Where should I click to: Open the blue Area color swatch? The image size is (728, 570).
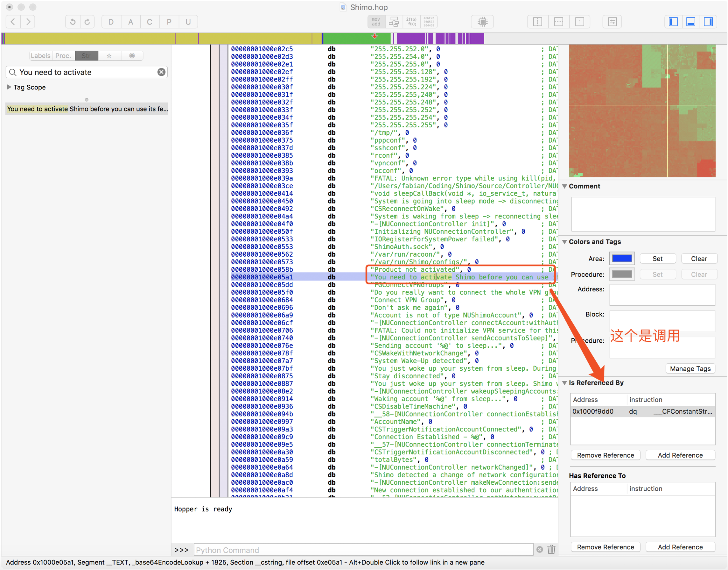pos(622,259)
